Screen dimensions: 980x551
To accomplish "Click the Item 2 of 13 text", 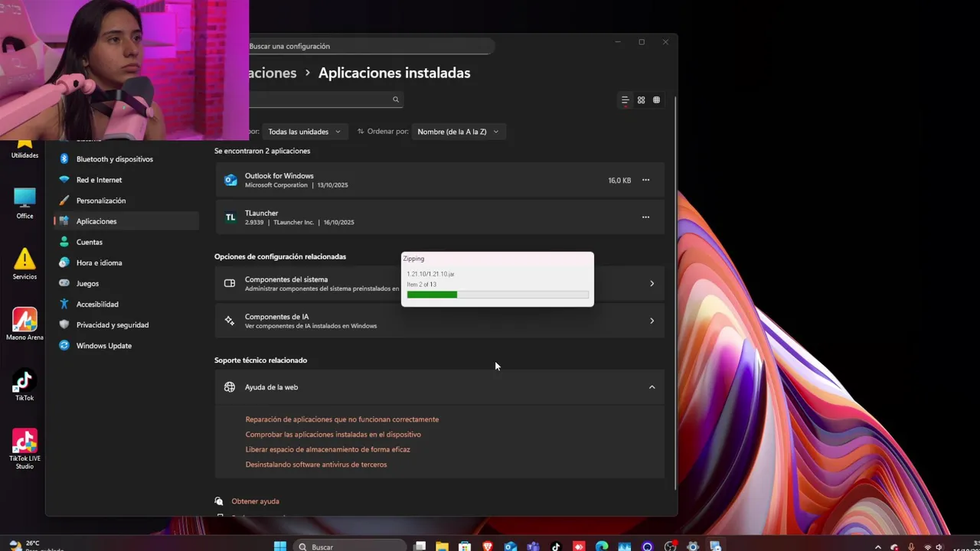I will pyautogui.click(x=422, y=285).
